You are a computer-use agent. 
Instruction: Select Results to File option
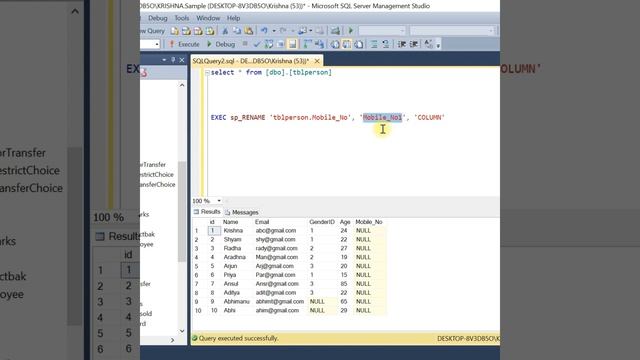[x=358, y=44]
